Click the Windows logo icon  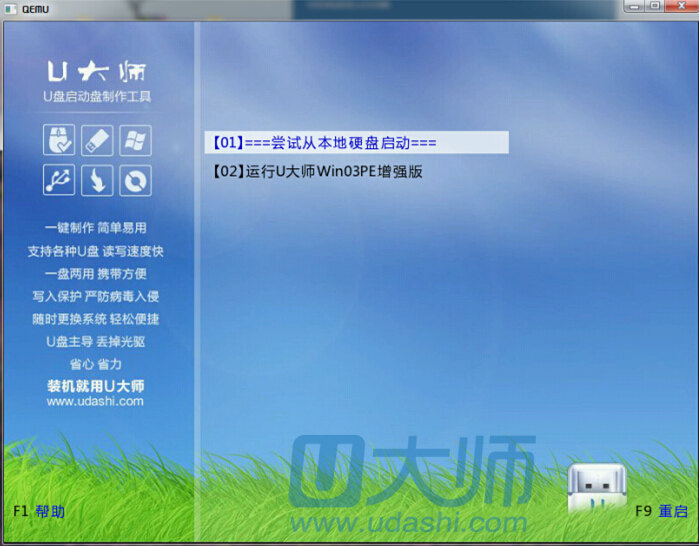[x=135, y=140]
